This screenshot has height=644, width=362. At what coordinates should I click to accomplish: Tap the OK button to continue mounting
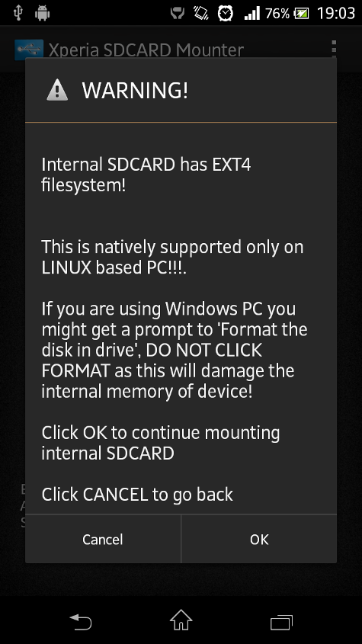point(259,539)
